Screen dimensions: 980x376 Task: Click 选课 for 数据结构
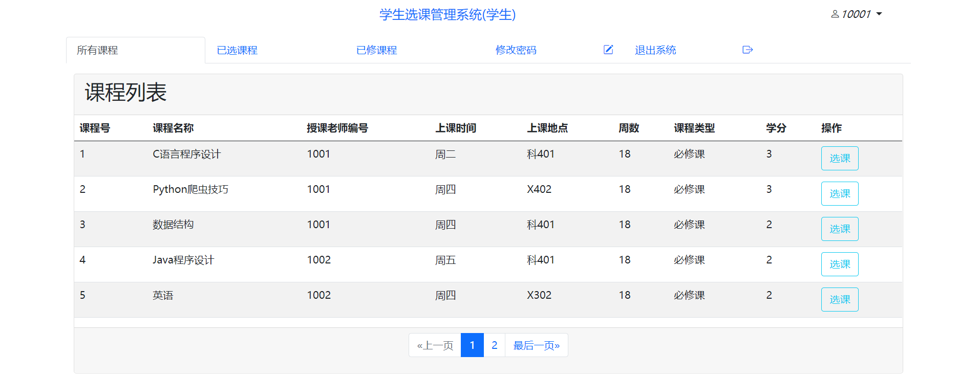tap(840, 229)
